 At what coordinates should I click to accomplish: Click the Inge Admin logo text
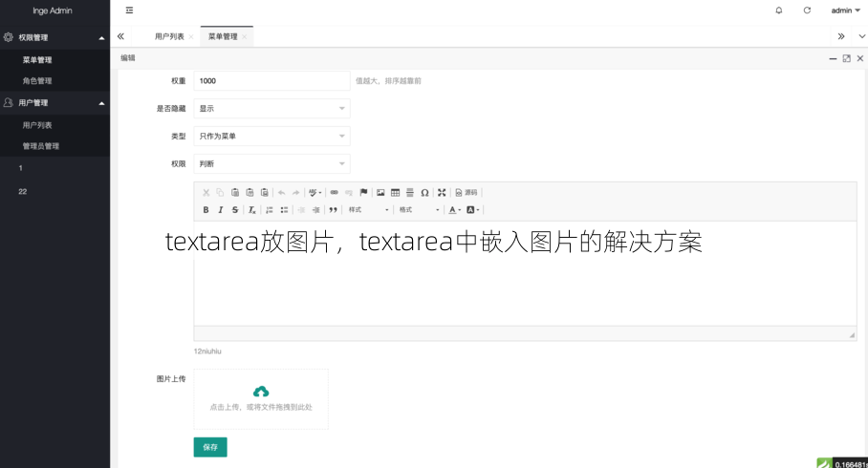point(53,11)
